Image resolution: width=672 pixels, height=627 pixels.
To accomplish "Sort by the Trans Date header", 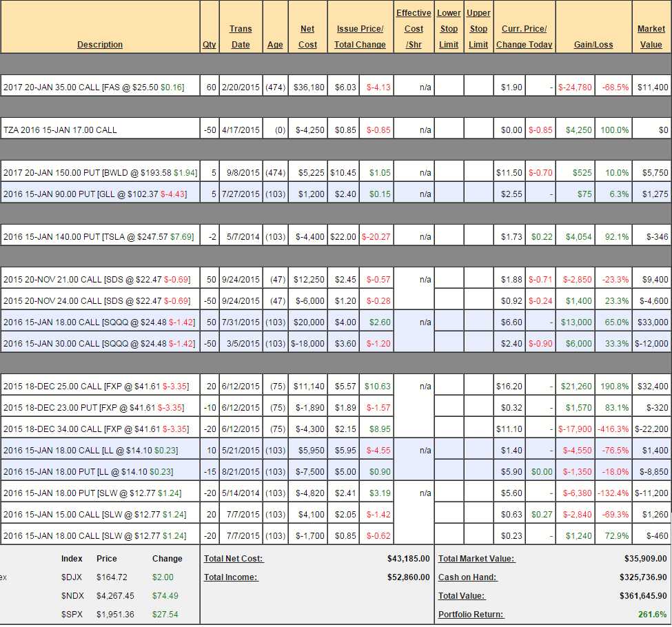I will click(x=241, y=37).
